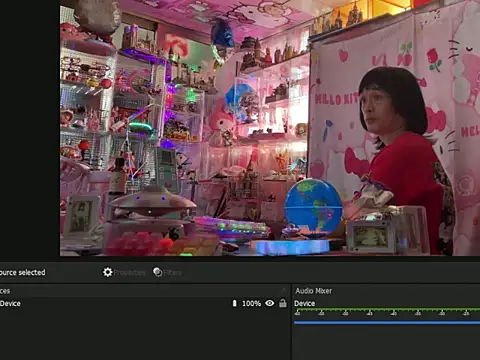Click the Audio Mixer panel title
This screenshot has height=360, width=480.
(314, 291)
